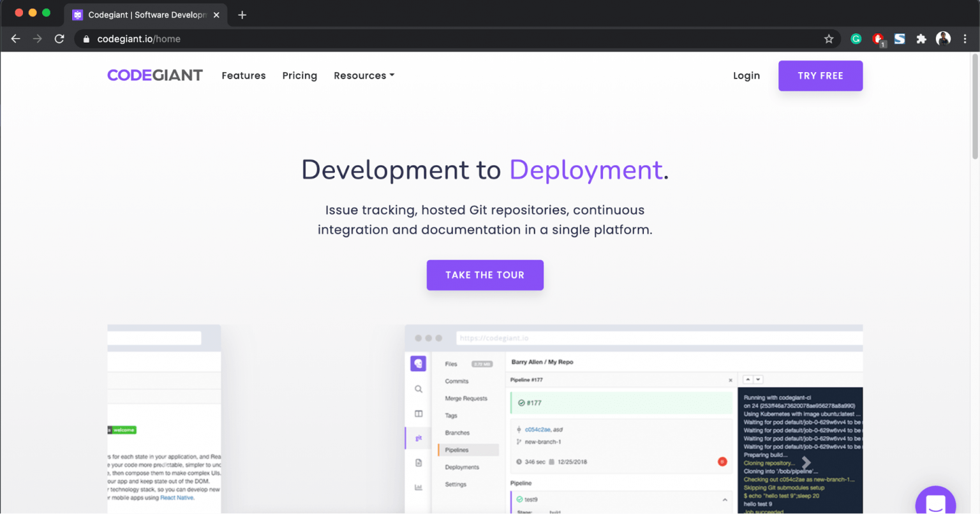Click the down arrow above the build log
The image size is (980, 514).
pyautogui.click(x=758, y=379)
